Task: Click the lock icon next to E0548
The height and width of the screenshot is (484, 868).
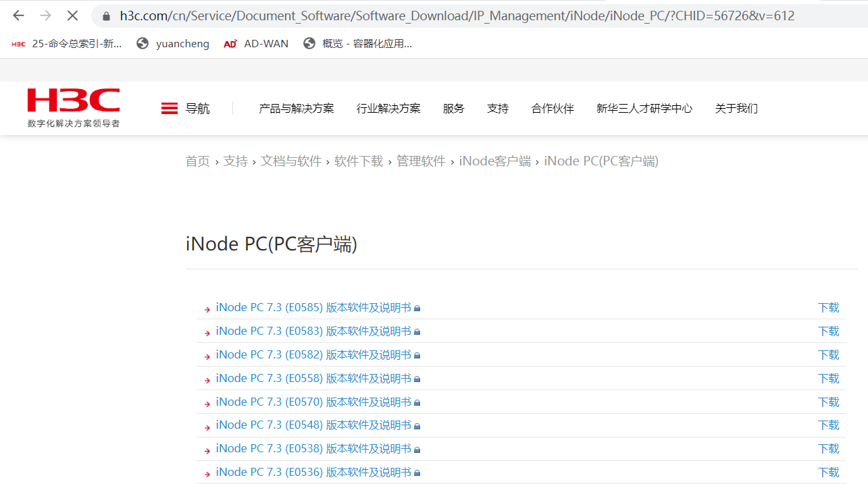Action: [x=417, y=426]
